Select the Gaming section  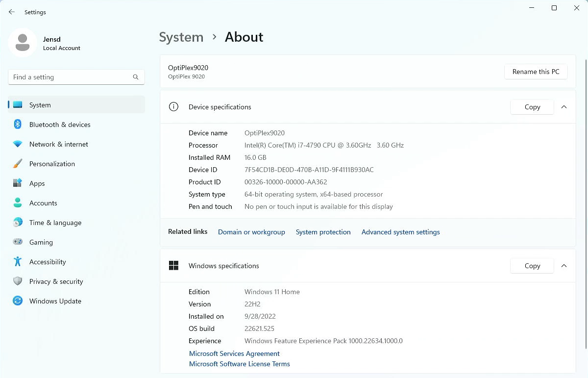(41, 242)
